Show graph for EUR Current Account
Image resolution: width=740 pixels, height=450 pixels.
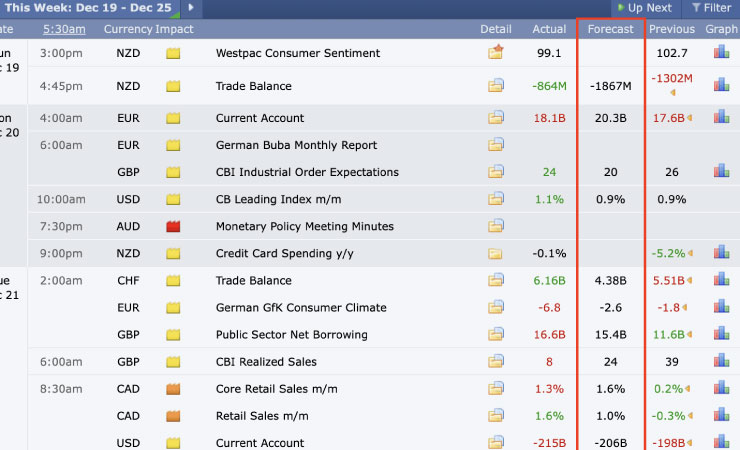pyautogui.click(x=722, y=117)
